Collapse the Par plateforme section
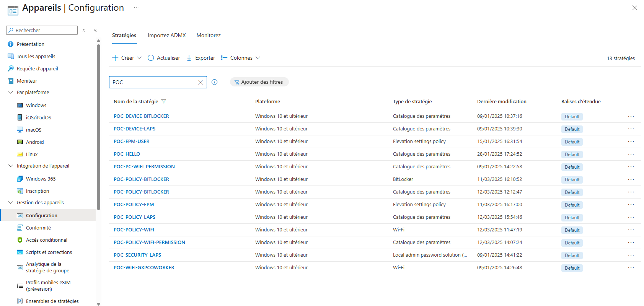Viewport: 644px width, 306px height. pos(11,93)
